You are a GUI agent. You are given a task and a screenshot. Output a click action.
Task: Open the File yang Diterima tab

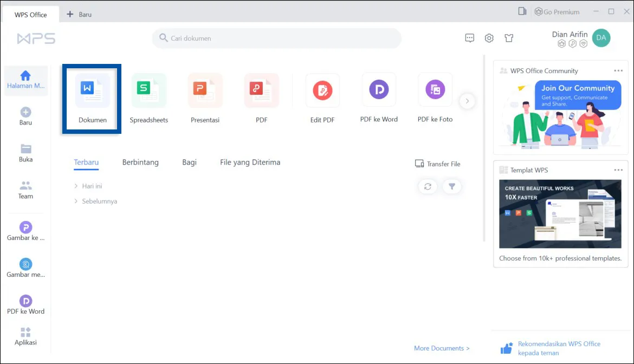click(x=250, y=162)
